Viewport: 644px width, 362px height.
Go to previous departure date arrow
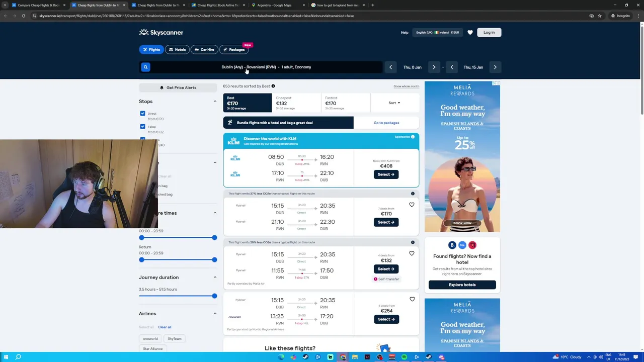point(390,67)
